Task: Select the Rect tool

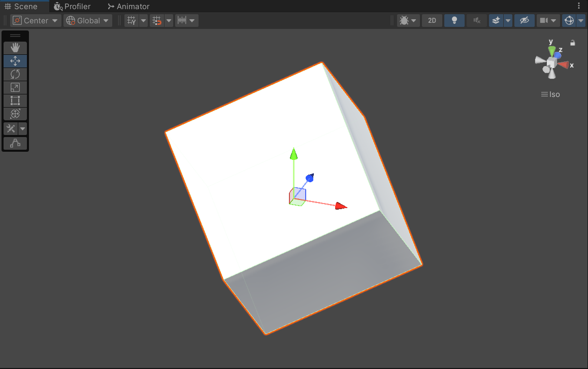Action: pyautogui.click(x=15, y=100)
